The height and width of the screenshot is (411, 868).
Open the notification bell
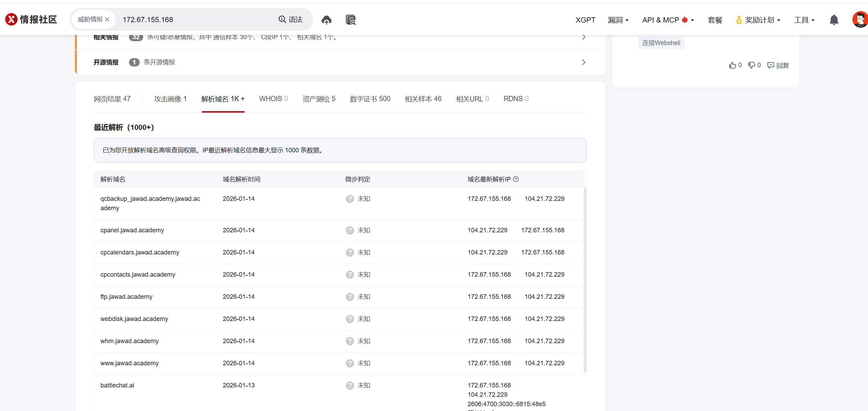coord(834,20)
